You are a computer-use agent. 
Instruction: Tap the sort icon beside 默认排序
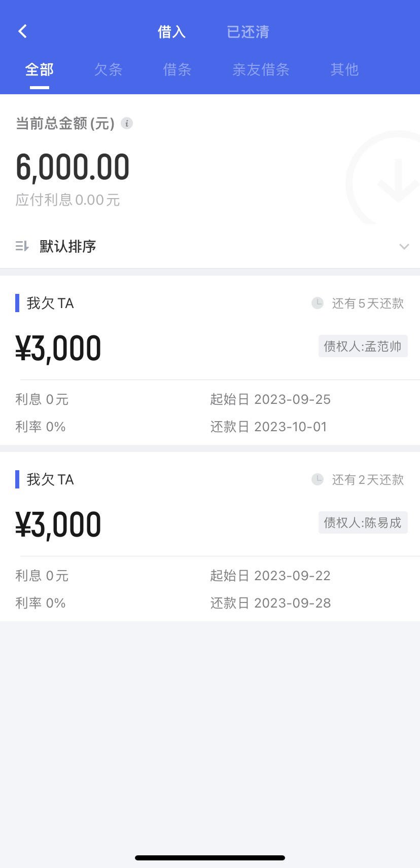tap(22, 246)
